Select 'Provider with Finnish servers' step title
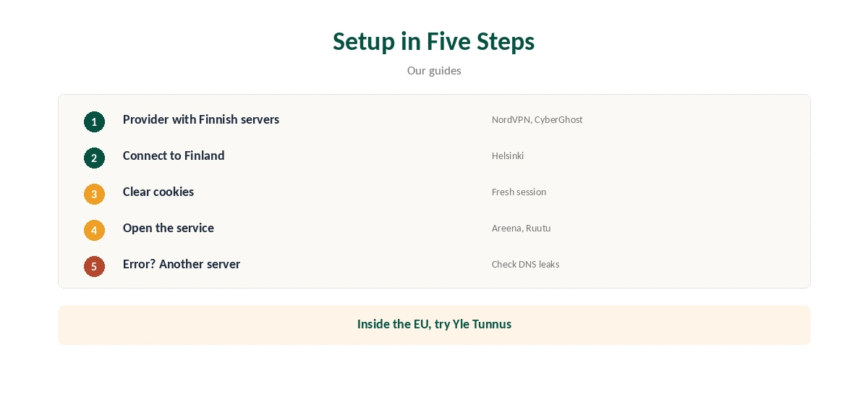This screenshot has height=405, width=868. coord(201,119)
